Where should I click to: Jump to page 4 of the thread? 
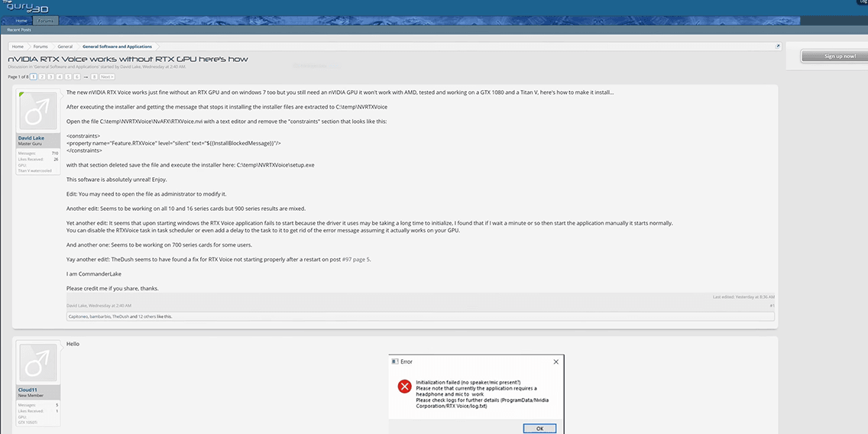(60, 77)
